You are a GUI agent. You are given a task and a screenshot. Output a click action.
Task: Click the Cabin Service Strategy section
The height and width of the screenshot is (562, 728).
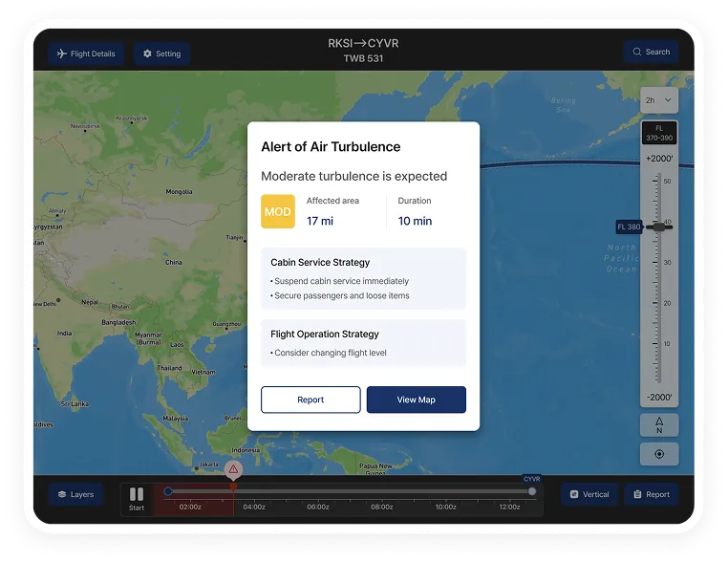coord(363,279)
